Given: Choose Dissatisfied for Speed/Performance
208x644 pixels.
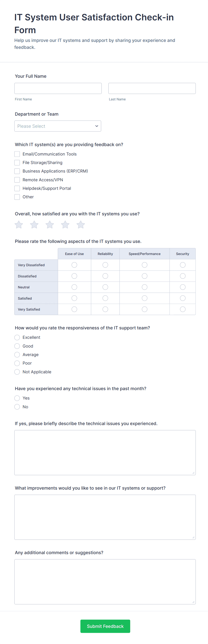Looking at the screenshot, I should [144, 276].
